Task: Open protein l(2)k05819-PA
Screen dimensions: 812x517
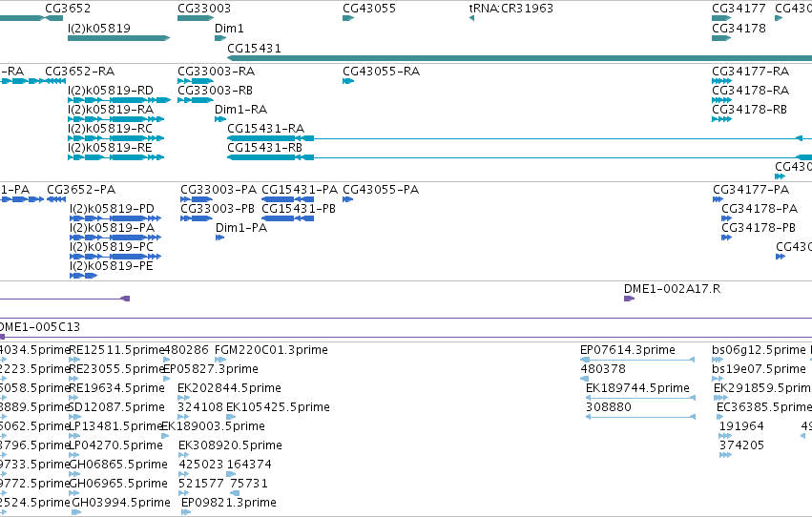Action: (112, 228)
